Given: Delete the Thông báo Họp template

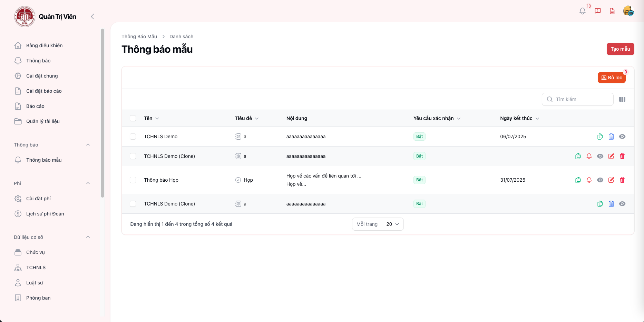Looking at the screenshot, I should pos(622,180).
